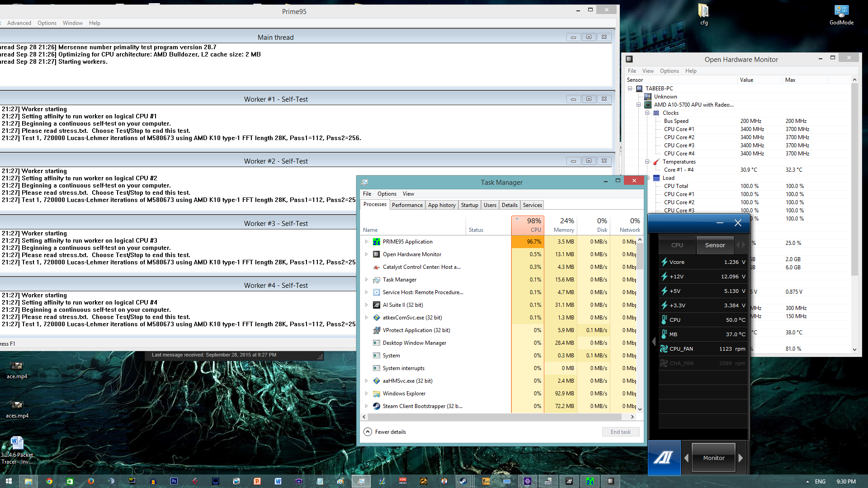Expand the Service Host Remote Procedure row
The width and height of the screenshot is (868, 488).
coord(366,292)
